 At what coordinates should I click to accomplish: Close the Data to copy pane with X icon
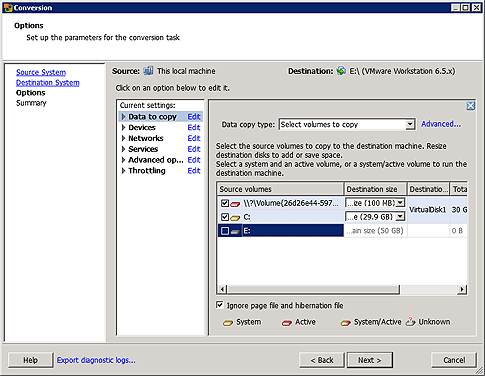(x=470, y=106)
